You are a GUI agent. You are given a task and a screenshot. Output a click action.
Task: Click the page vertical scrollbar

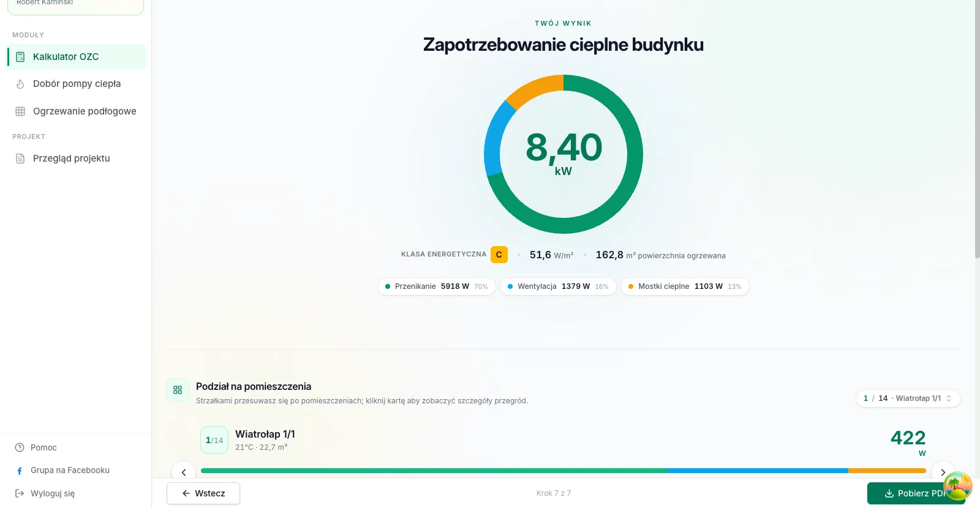[977, 129]
